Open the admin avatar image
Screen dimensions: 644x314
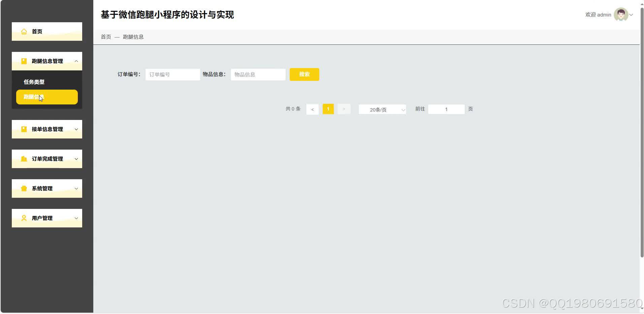621,14
